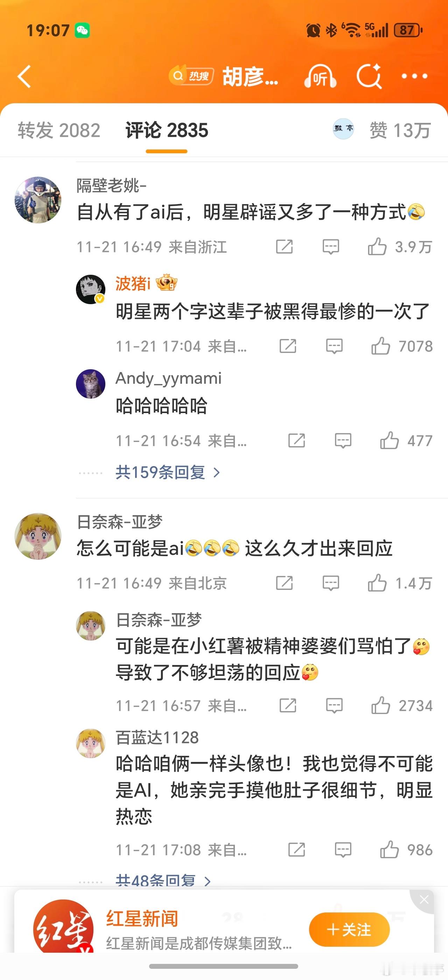Share the comment by 隔壁老姚-
Viewport: 448px width, 980px height.
(x=284, y=246)
